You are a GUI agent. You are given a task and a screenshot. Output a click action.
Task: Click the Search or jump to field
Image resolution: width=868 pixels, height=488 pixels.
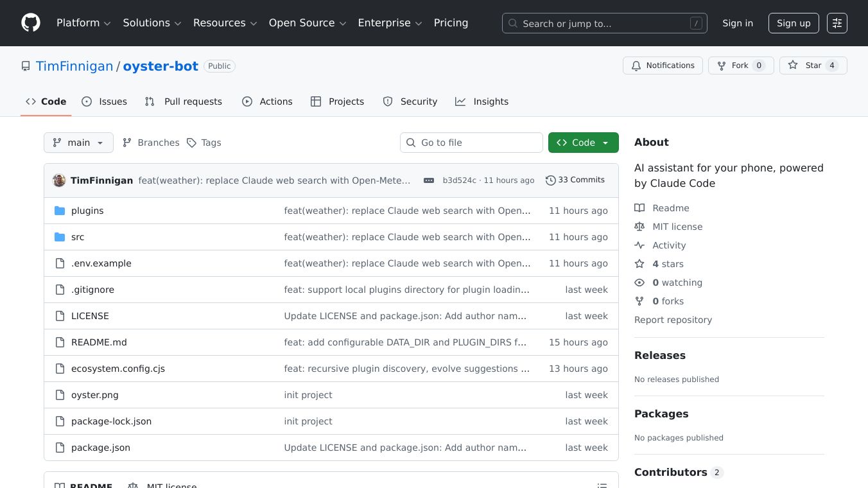pyautogui.click(x=603, y=23)
